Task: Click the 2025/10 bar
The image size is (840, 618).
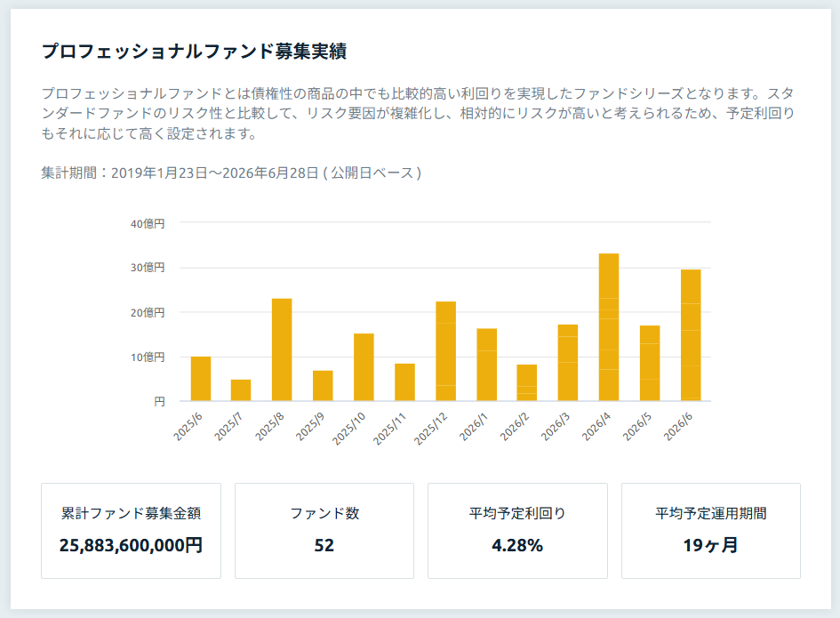Action: (x=364, y=367)
